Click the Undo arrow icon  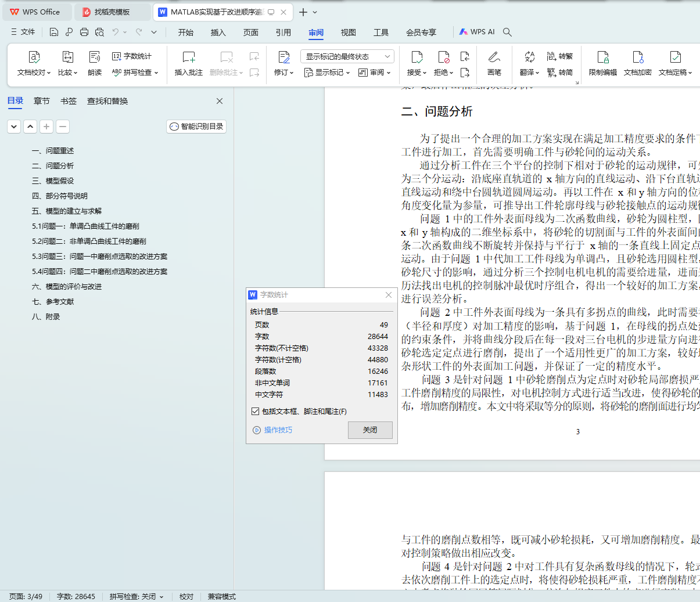116,32
